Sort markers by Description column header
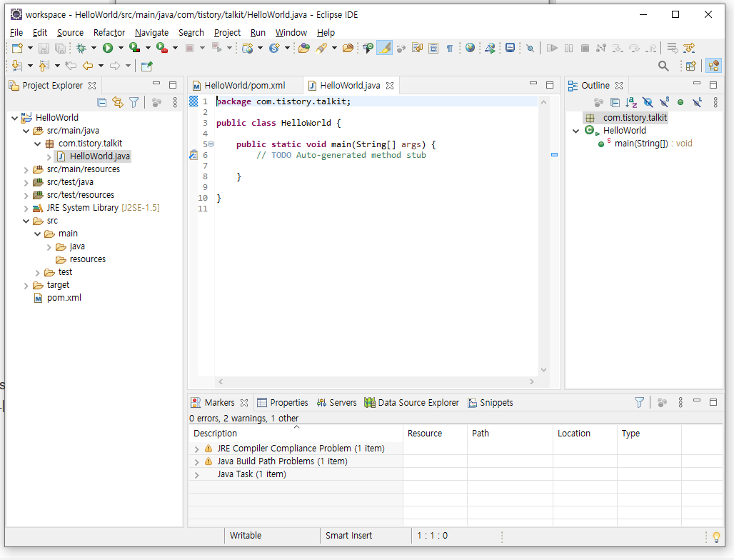 [296, 434]
